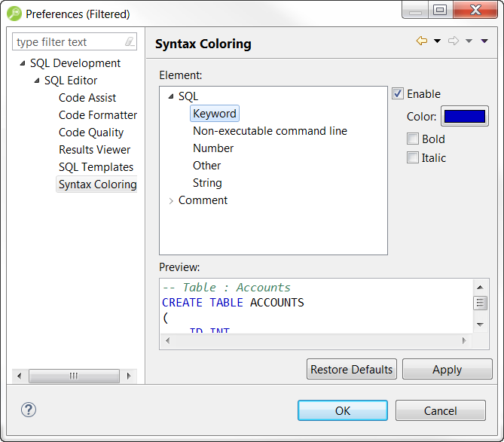Open the back history dropdown arrow
Viewport: 504px width, 442px height.
(437, 41)
